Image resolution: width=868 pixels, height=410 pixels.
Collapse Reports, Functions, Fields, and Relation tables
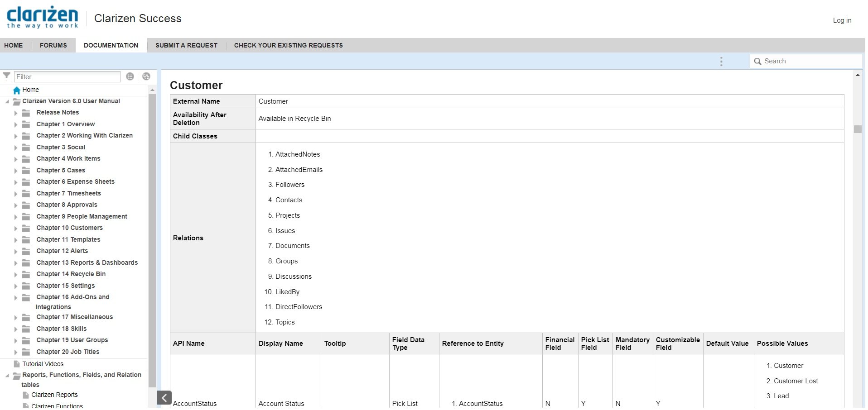(7, 375)
